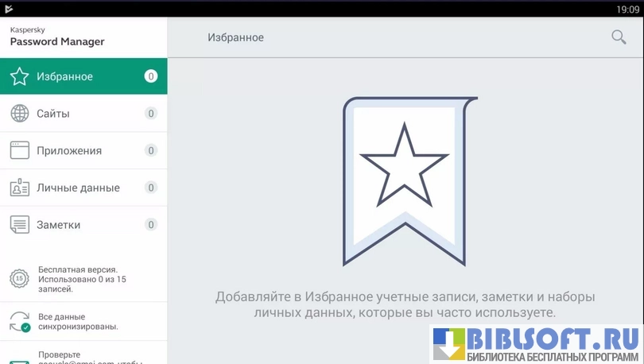Click the Избранное counter badge showing 0
Screen dimensions: 644x364
point(151,77)
